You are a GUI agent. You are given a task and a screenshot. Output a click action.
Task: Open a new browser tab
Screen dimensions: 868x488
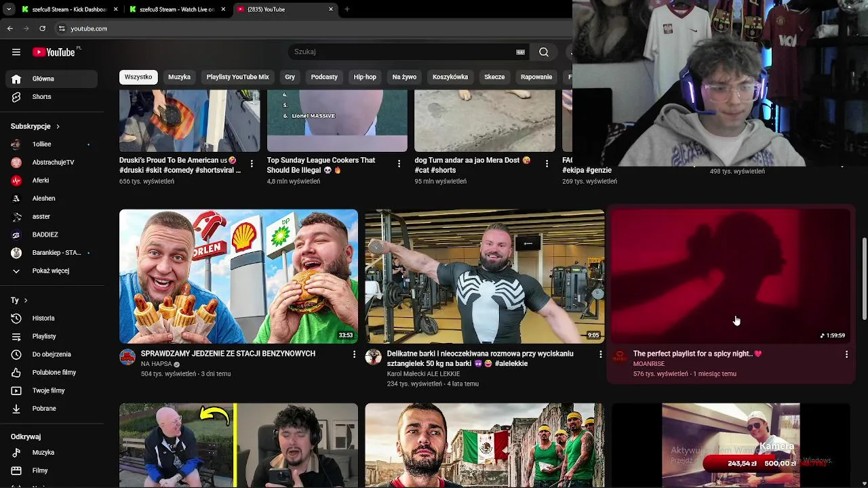[347, 9]
